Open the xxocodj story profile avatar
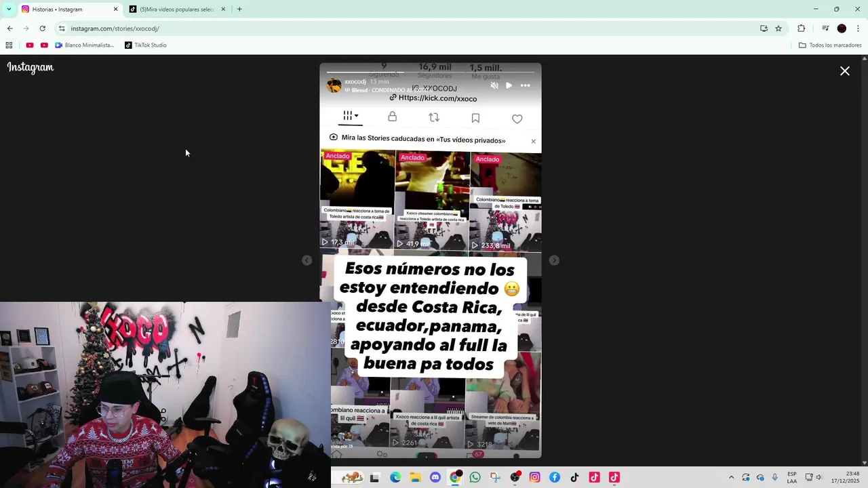This screenshot has width=868, height=488. tap(334, 85)
